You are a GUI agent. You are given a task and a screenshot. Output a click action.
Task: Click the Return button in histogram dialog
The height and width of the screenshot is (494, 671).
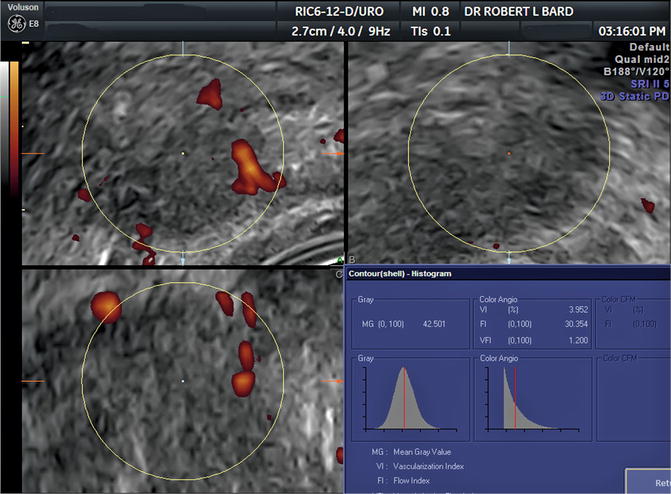point(648,481)
